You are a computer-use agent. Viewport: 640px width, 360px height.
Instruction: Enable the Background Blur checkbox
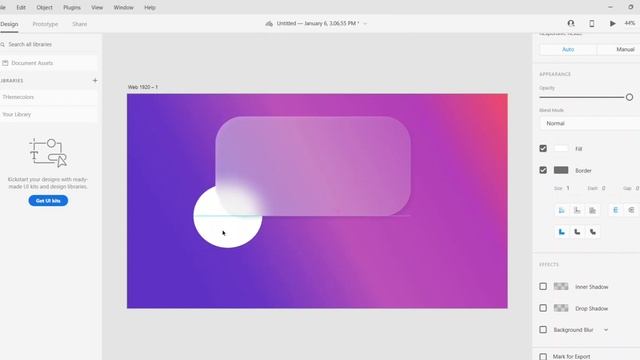click(x=543, y=330)
